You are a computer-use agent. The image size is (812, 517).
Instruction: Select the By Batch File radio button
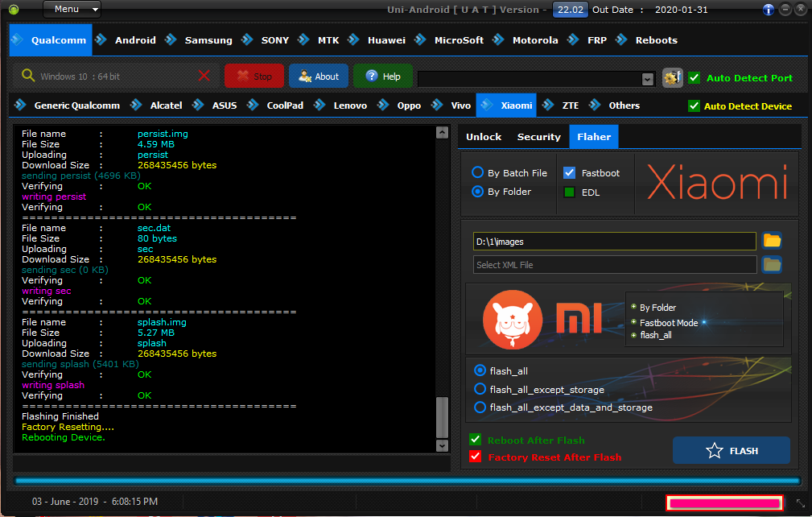point(477,172)
